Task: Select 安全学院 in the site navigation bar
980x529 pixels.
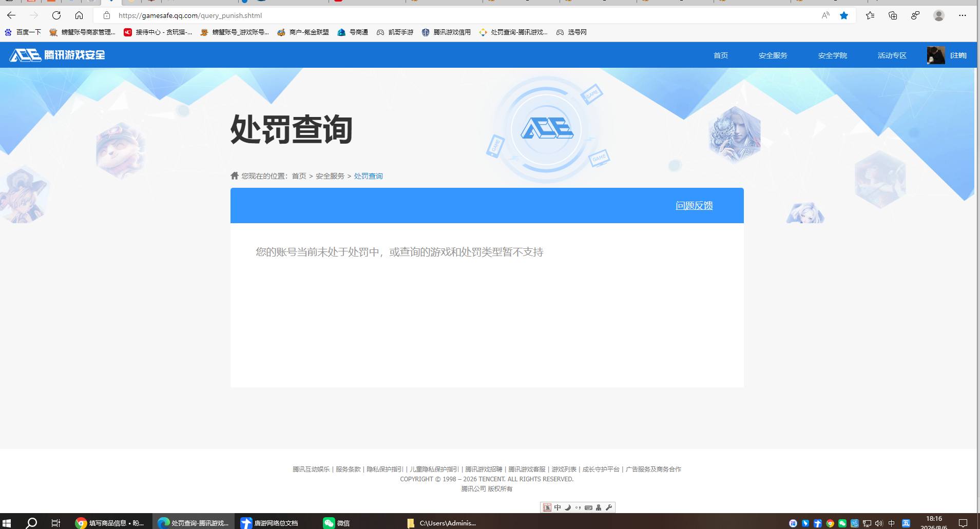Action: coord(832,55)
